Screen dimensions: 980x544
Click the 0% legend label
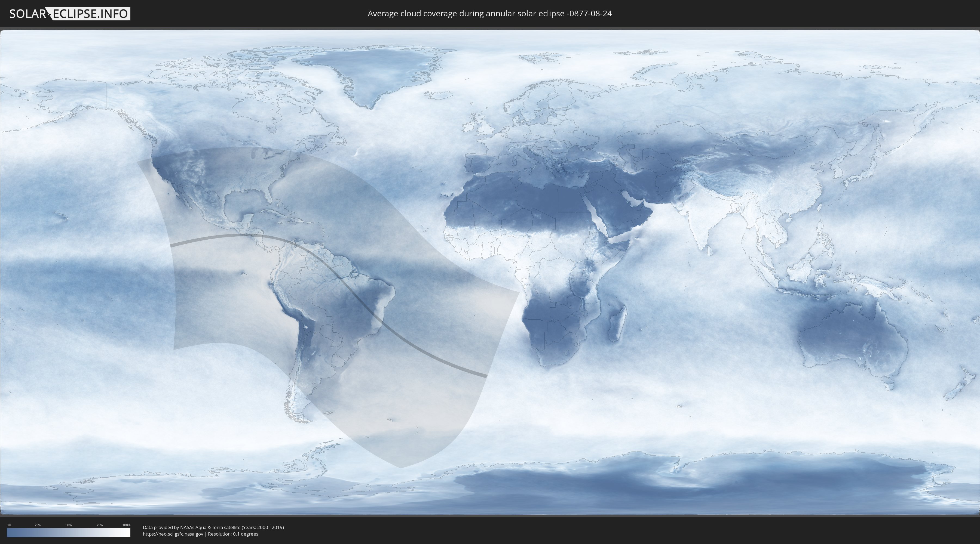click(x=9, y=525)
